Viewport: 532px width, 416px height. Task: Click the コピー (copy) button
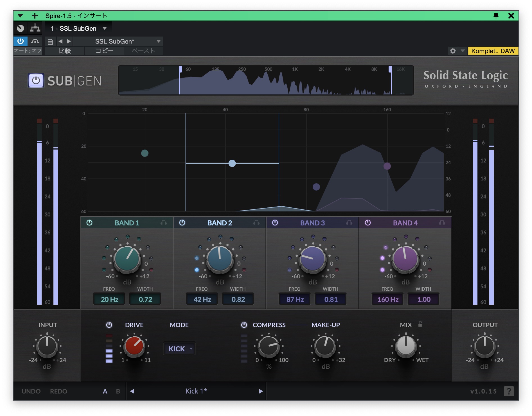[x=104, y=51]
